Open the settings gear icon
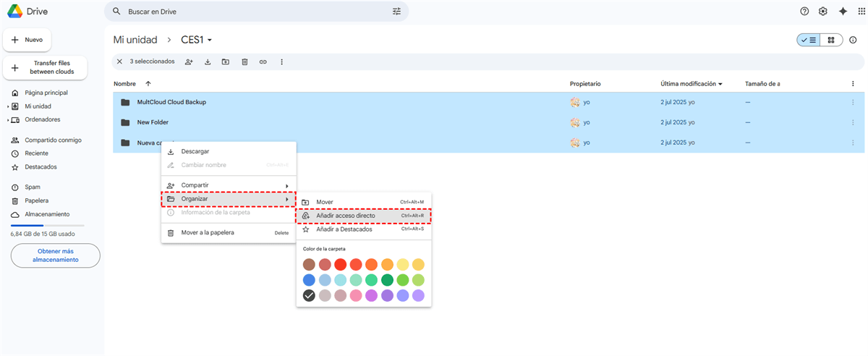868x356 pixels. (x=823, y=12)
